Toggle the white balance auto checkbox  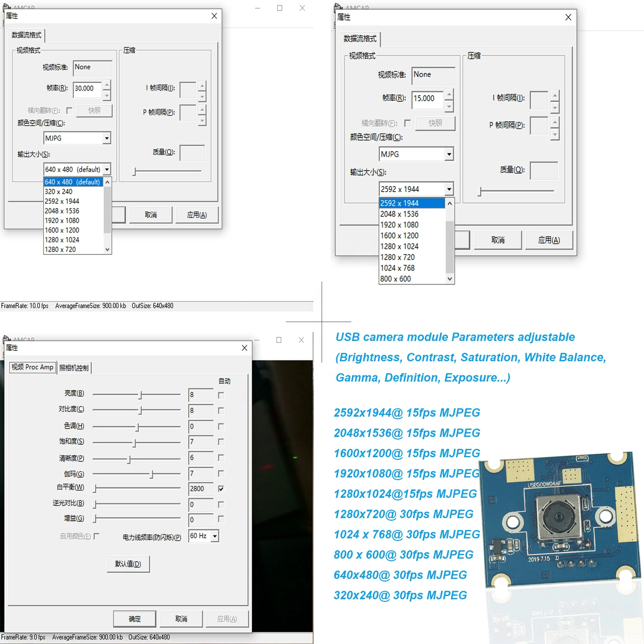coord(221,489)
